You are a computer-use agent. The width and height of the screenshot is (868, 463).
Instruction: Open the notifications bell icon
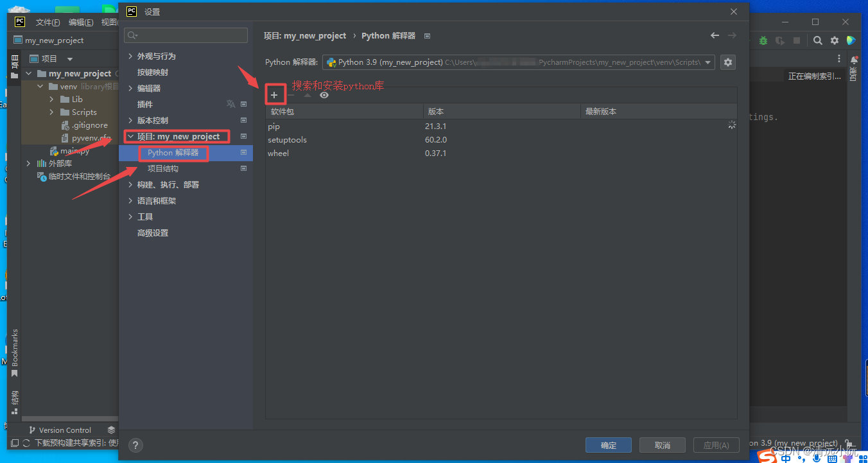pos(854,61)
